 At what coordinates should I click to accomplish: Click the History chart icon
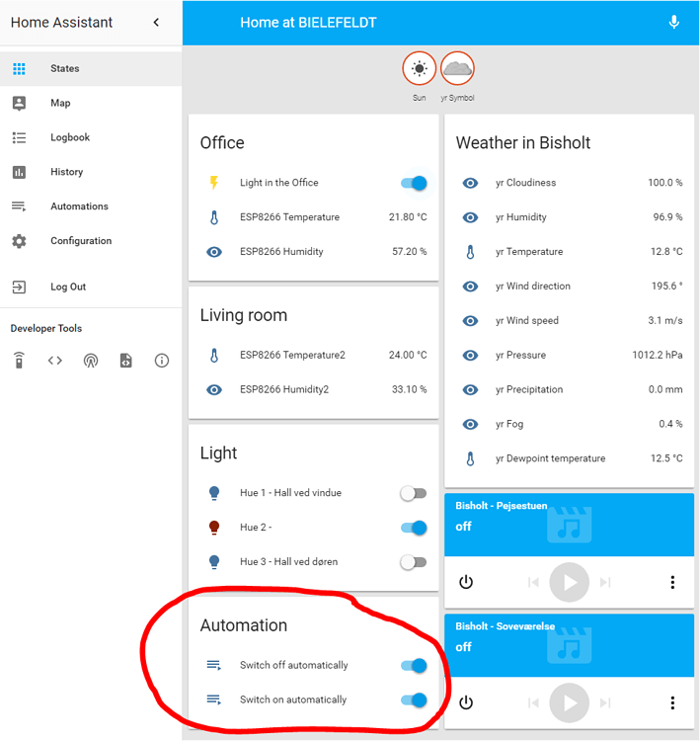19,172
